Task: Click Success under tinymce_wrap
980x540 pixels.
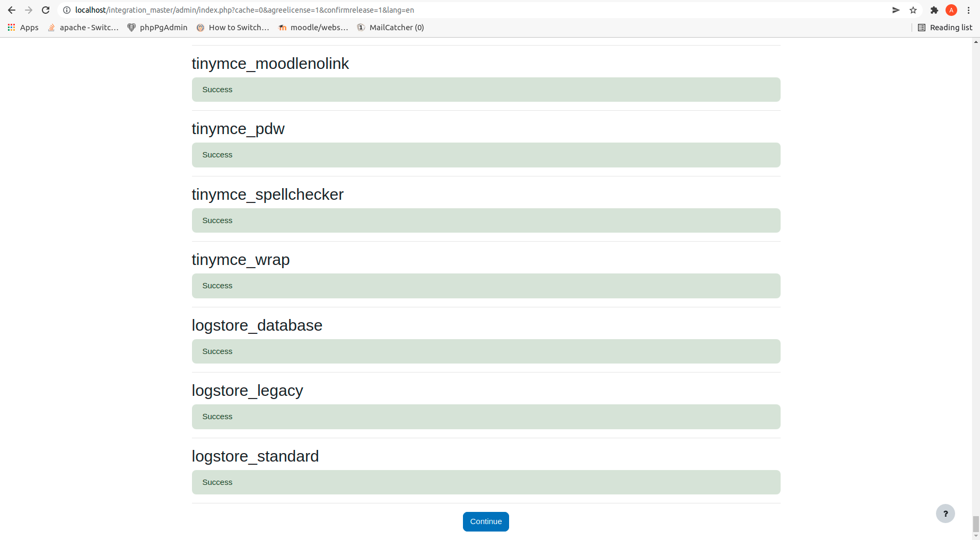Action: [217, 286]
